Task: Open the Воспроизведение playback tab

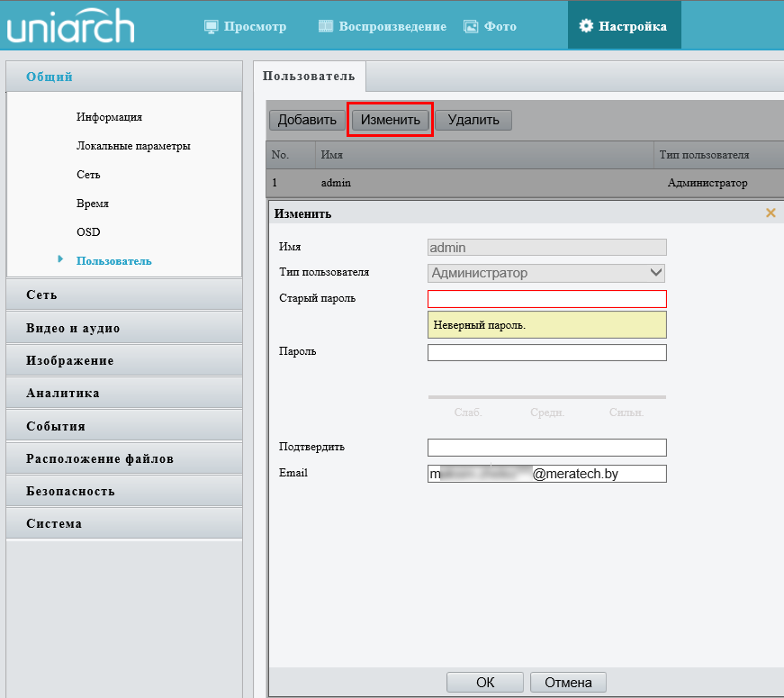Action: [383, 26]
